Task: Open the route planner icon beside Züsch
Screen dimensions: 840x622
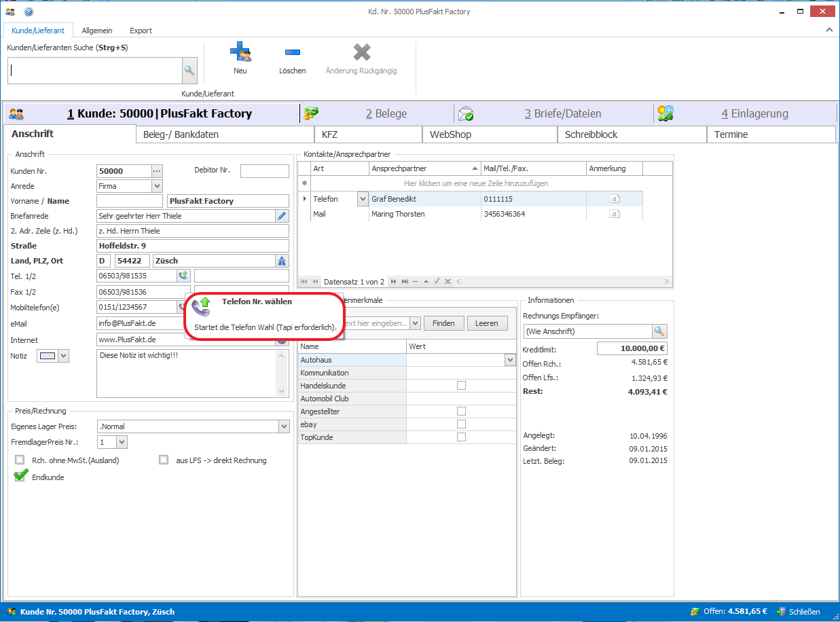Action: click(x=282, y=261)
